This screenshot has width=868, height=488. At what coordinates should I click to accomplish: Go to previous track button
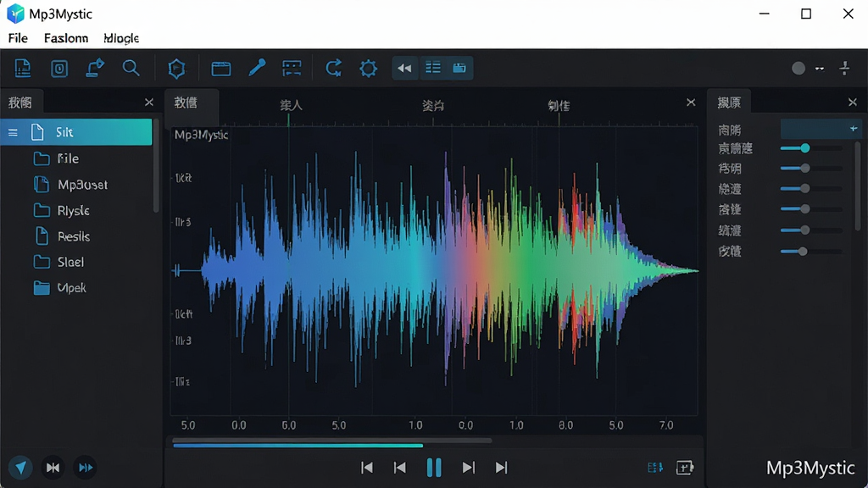click(400, 468)
